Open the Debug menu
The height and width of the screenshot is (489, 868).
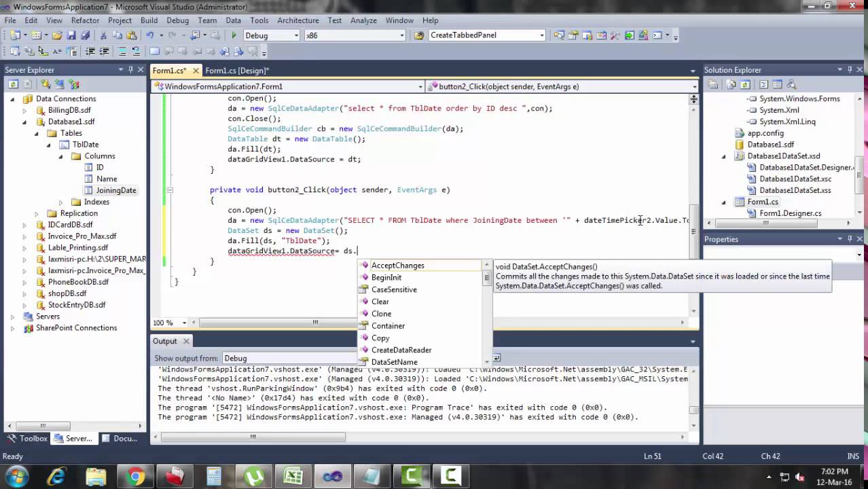[177, 20]
